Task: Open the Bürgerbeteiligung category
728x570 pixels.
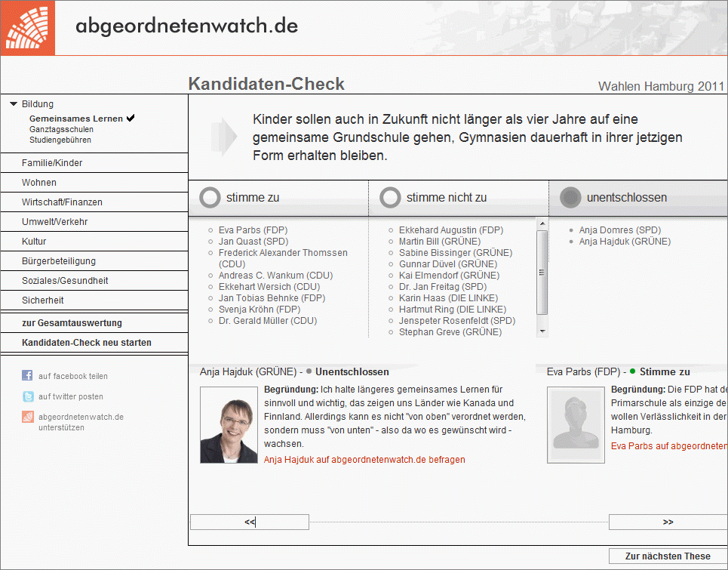Action: click(94, 260)
